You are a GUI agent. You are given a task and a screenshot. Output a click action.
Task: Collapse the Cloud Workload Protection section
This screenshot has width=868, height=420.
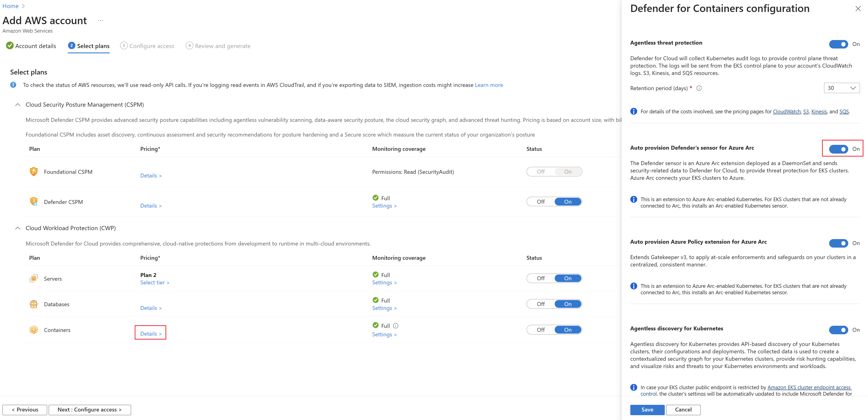(18, 228)
